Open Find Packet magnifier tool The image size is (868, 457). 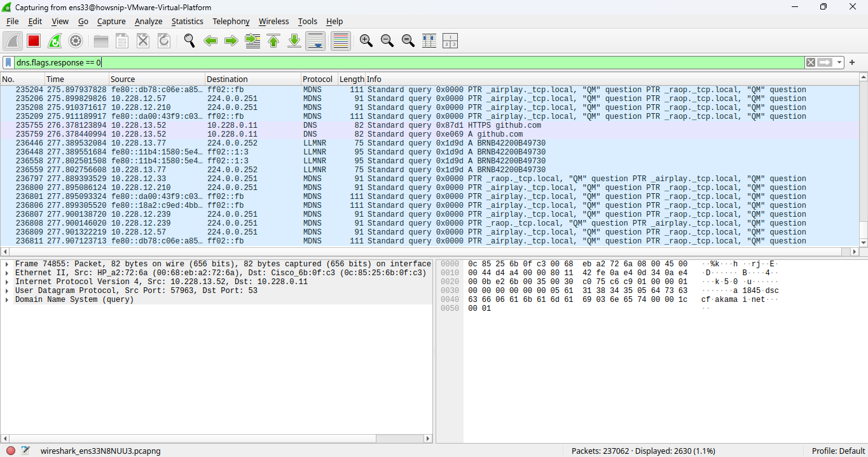tap(189, 41)
